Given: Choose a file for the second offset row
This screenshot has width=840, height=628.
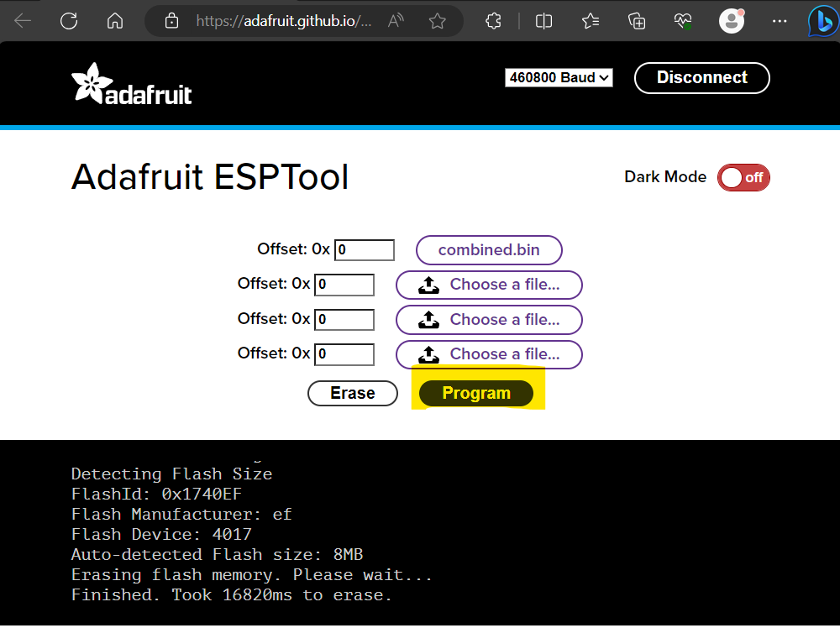Looking at the screenshot, I should point(489,285).
